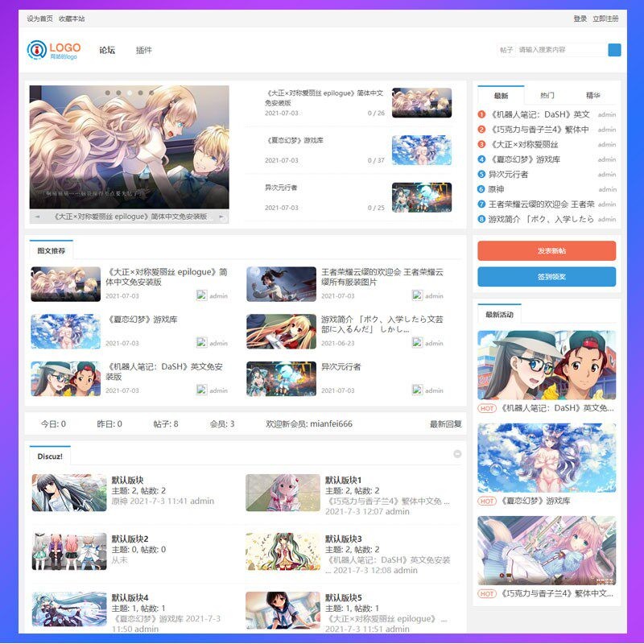Open 默认版块5 forum icon image
The height and width of the screenshot is (644, 644).
coord(283,610)
